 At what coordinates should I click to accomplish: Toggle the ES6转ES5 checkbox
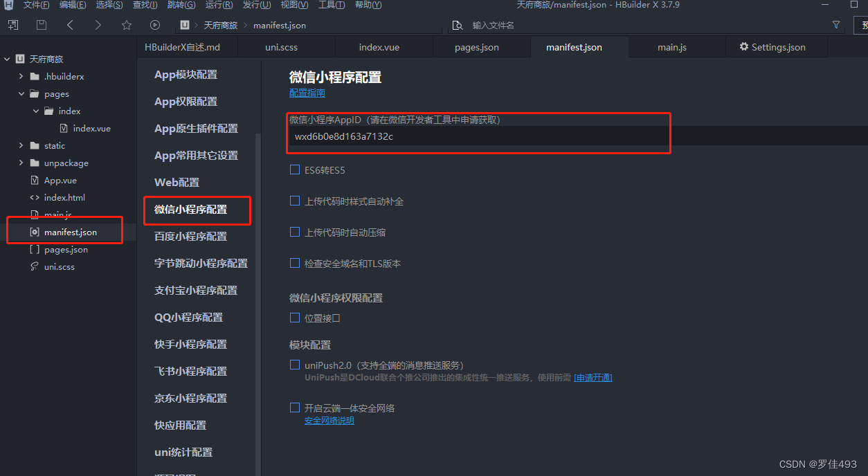click(295, 170)
